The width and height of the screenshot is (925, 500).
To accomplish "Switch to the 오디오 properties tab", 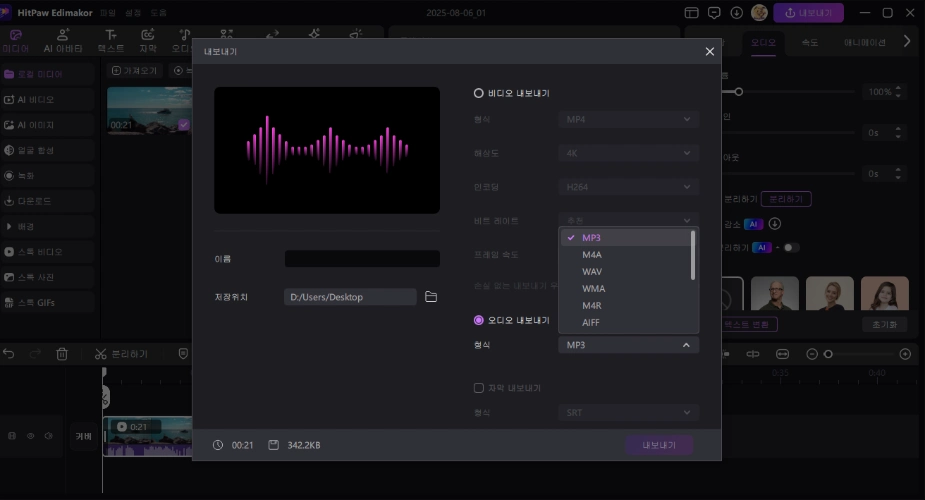I will pyautogui.click(x=763, y=42).
